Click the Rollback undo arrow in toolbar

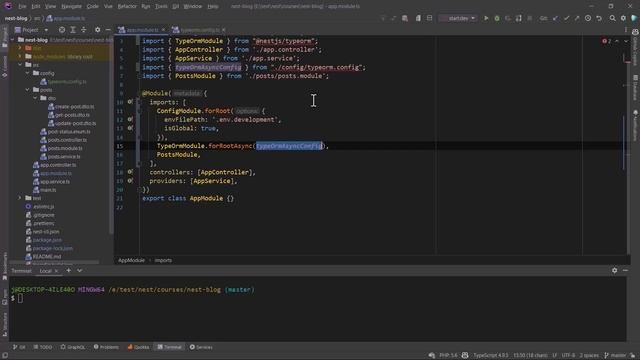[599, 18]
